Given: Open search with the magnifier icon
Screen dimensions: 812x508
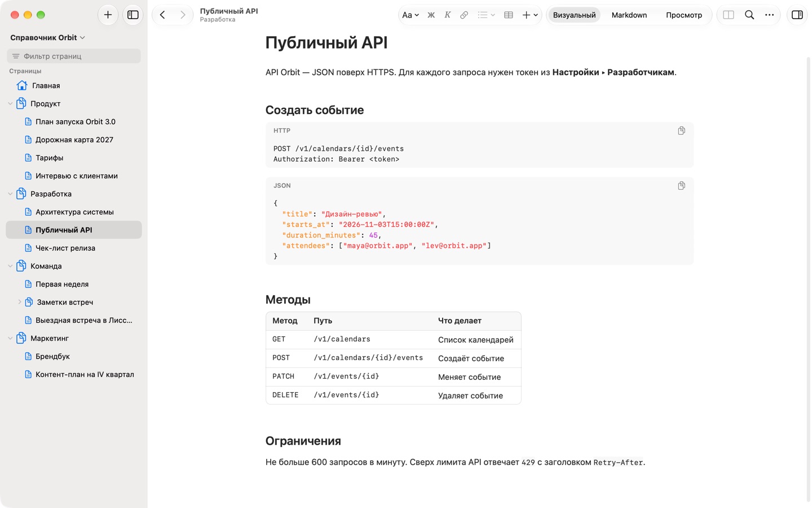Looking at the screenshot, I should pos(749,15).
